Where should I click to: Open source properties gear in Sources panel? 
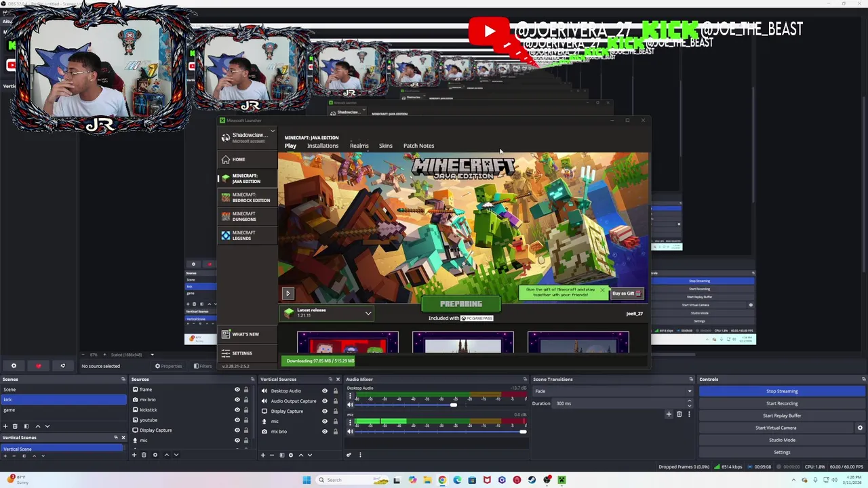pyautogui.click(x=155, y=455)
